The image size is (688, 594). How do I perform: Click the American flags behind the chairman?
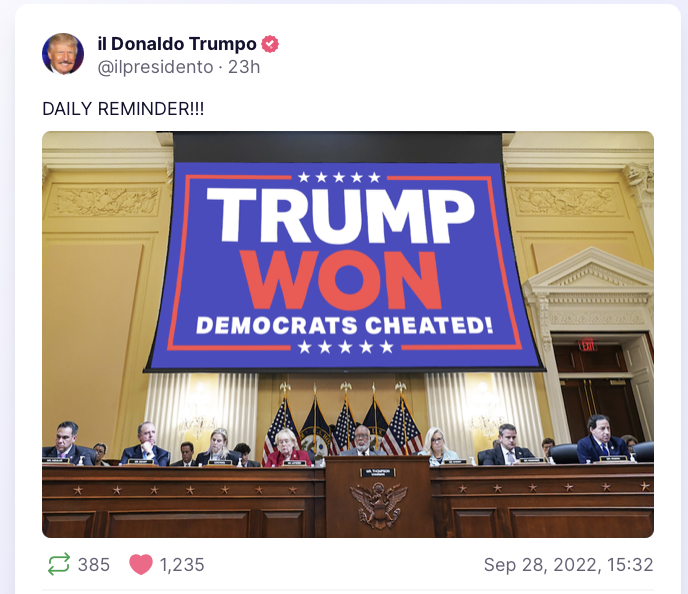click(x=343, y=422)
